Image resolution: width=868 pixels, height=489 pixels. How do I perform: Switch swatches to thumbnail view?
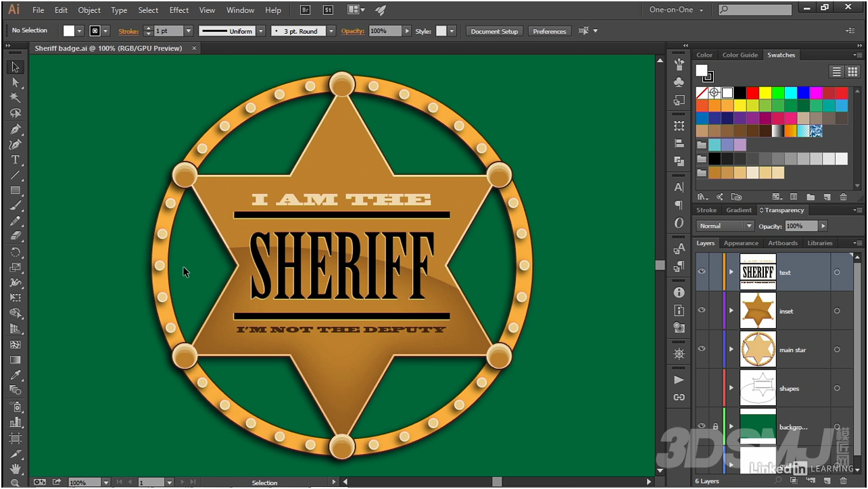(852, 72)
